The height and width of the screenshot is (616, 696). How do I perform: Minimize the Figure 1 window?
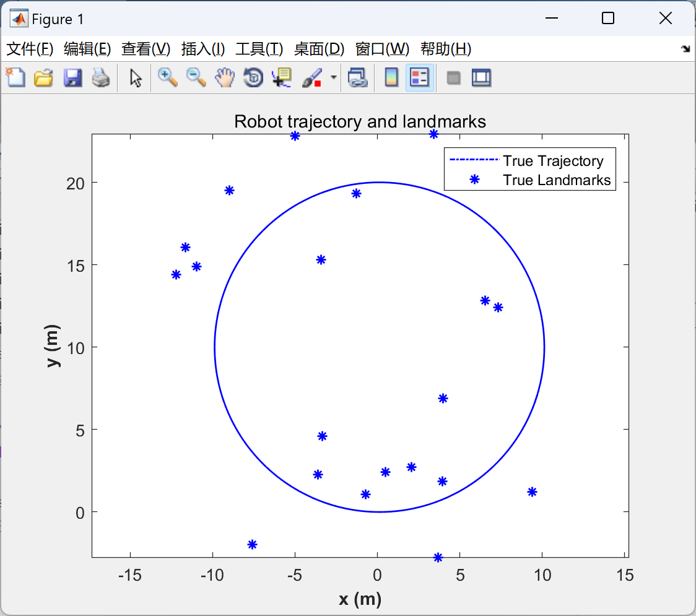point(551,18)
